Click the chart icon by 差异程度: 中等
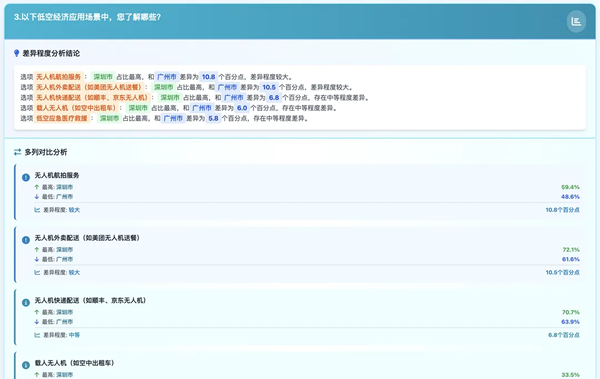The image size is (600, 379). 37,335
